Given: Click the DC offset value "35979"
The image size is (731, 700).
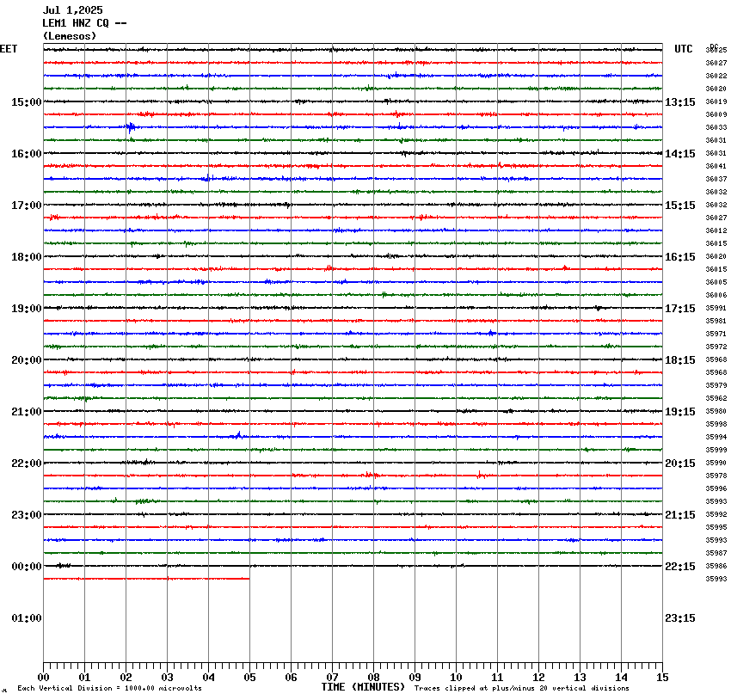Looking at the screenshot, I should tap(716, 385).
